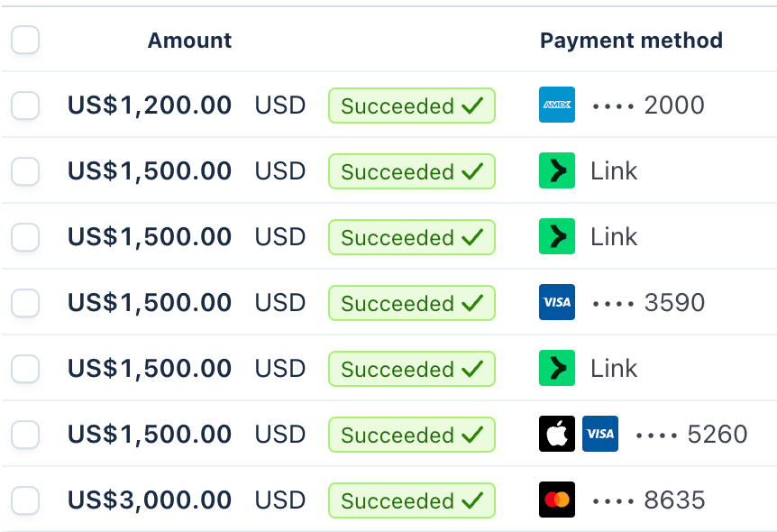Click the Succeeded badge on the US$3,000.00 row
Image resolution: width=777 pixels, height=532 pixels.
[412, 500]
